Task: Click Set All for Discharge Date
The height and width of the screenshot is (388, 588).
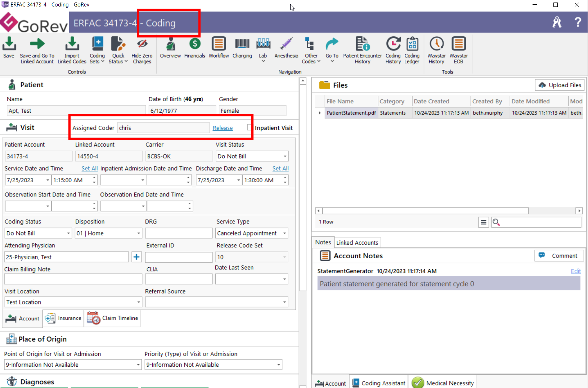Action: click(x=280, y=168)
